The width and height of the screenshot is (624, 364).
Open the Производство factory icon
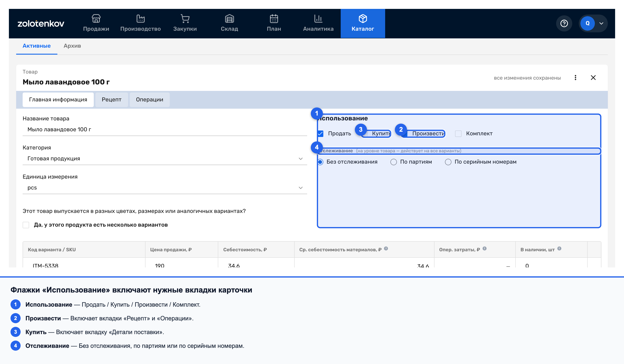(140, 19)
